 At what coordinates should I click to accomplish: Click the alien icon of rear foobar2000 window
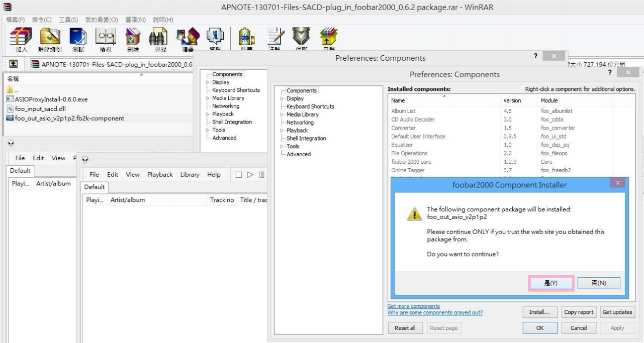(11, 143)
